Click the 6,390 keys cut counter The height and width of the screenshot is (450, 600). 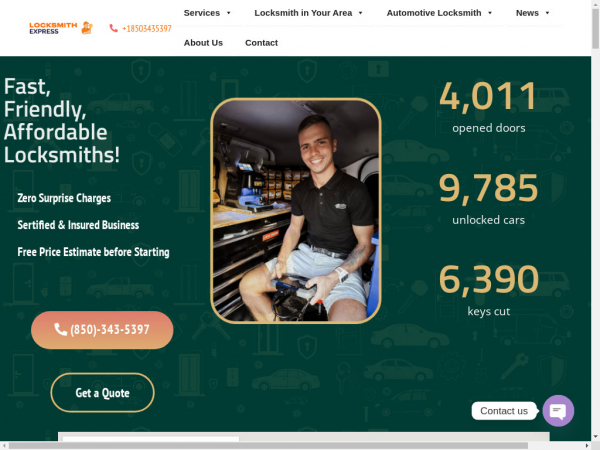488,288
